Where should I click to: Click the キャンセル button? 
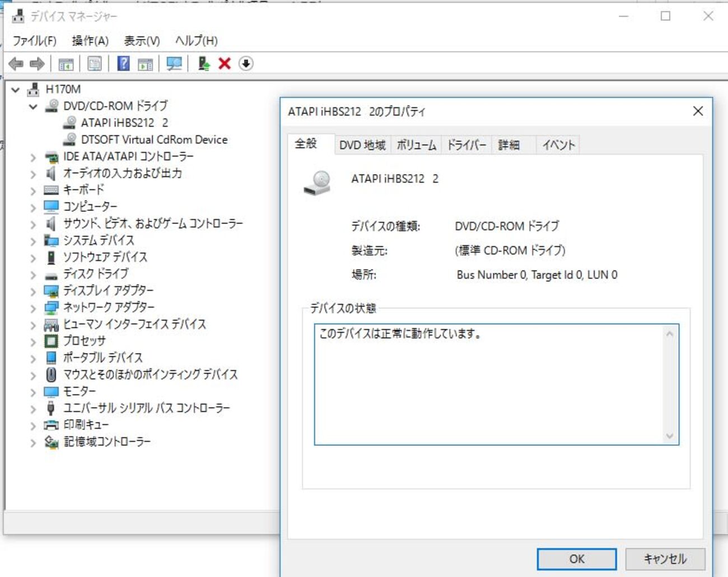point(665,559)
